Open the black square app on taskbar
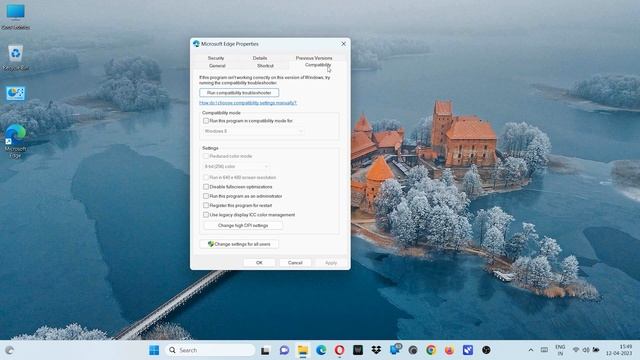 point(358,350)
